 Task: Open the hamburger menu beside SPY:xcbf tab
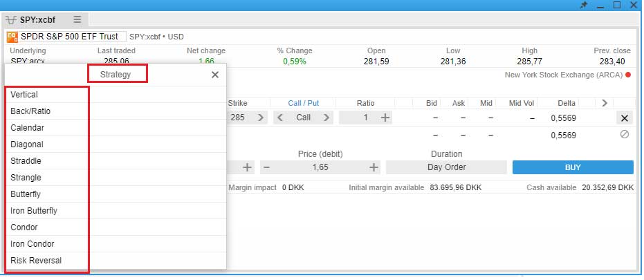[x=77, y=19]
